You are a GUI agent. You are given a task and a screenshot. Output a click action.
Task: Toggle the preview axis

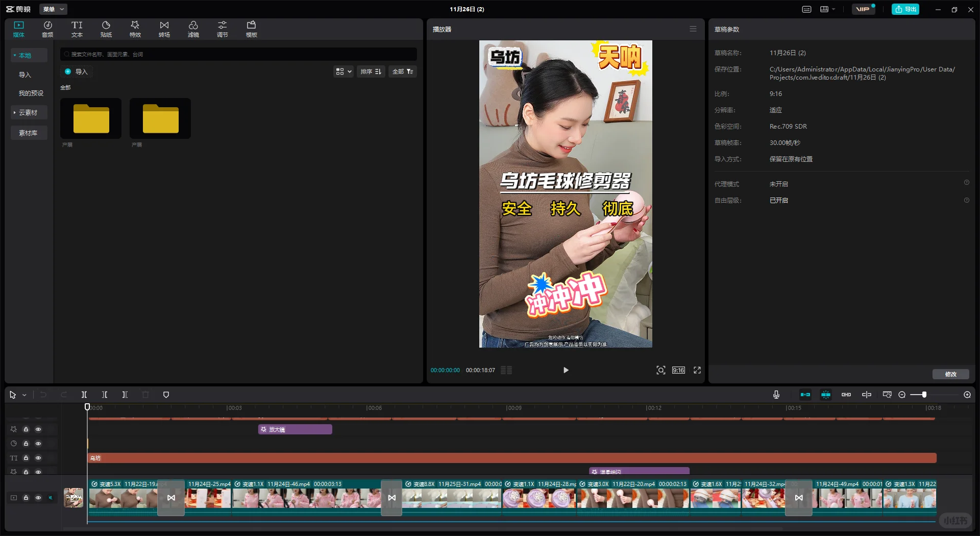[867, 395]
